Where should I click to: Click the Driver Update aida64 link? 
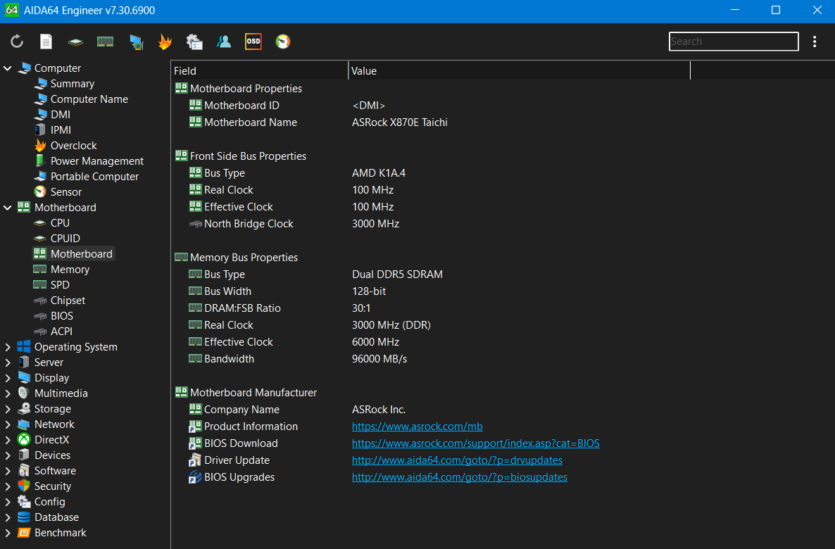(x=456, y=460)
